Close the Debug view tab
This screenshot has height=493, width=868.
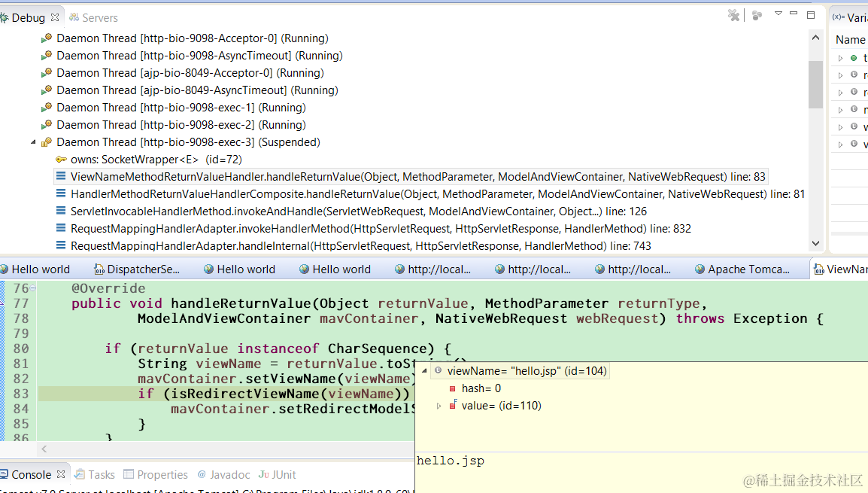pyautogui.click(x=55, y=17)
